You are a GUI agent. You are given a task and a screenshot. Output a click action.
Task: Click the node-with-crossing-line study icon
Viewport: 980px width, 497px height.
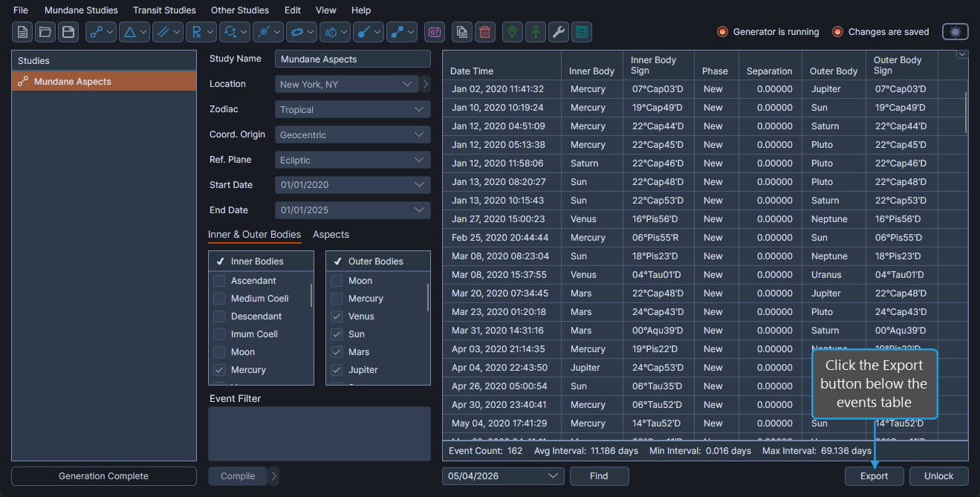263,32
